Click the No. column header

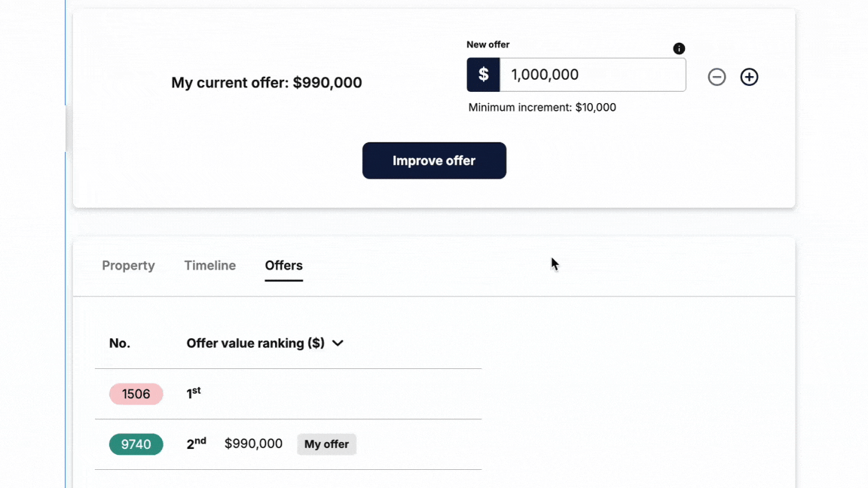tap(120, 343)
